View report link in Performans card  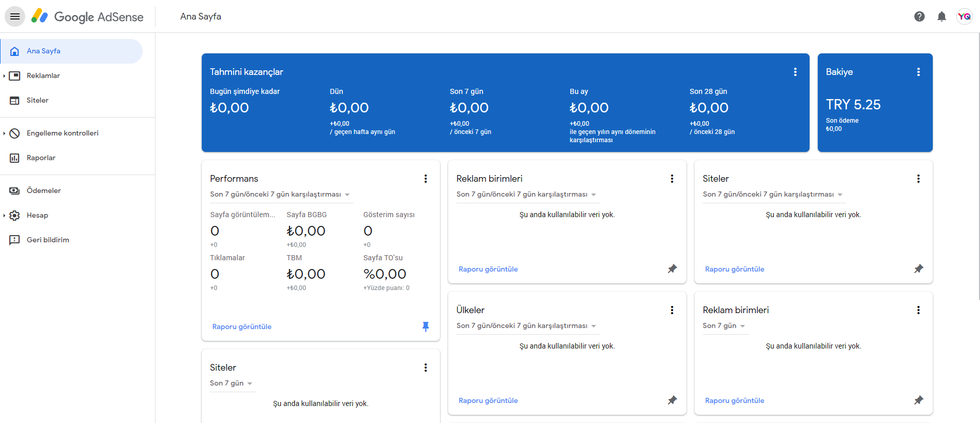242,326
